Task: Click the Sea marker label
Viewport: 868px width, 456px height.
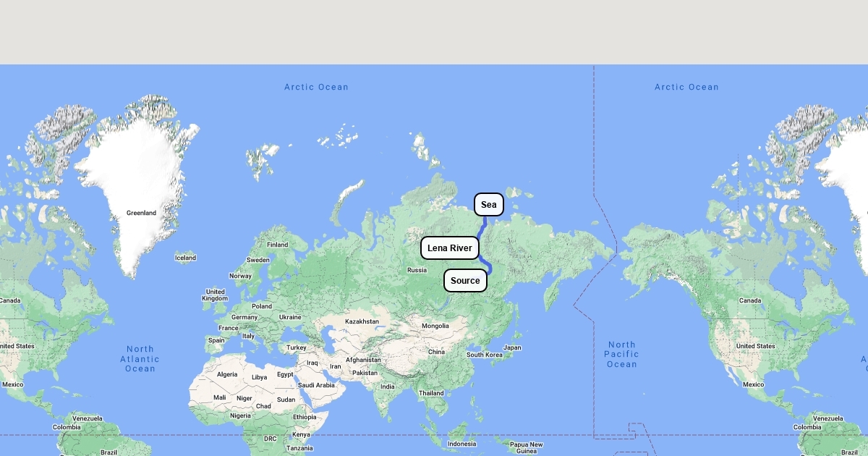Action: pos(489,205)
